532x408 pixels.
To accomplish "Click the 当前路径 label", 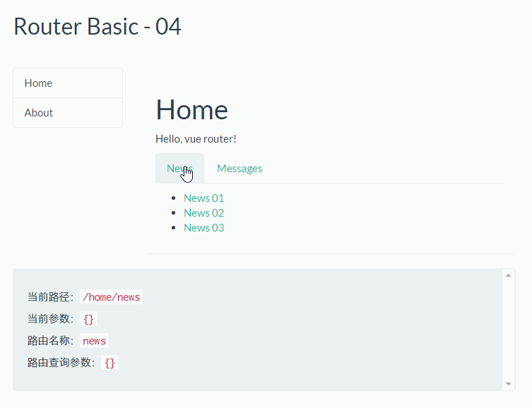I will [51, 297].
